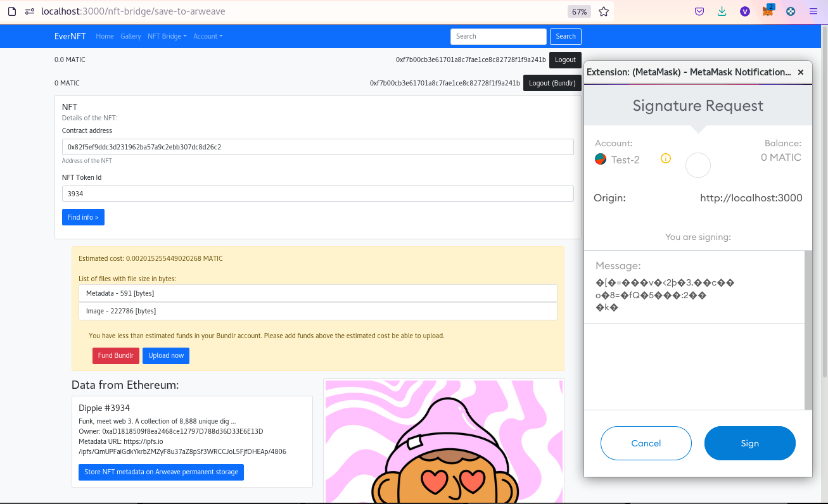Click the NFT Token Id input field
The height and width of the screenshot is (504, 828).
318,194
